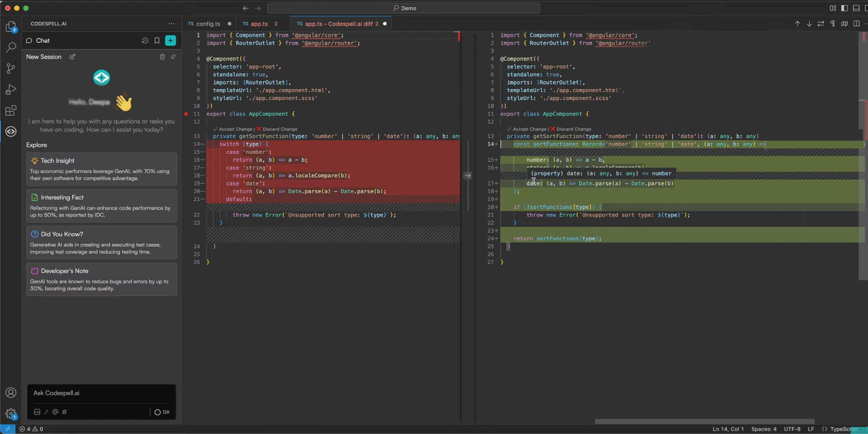Open the Extensions view

point(11,110)
